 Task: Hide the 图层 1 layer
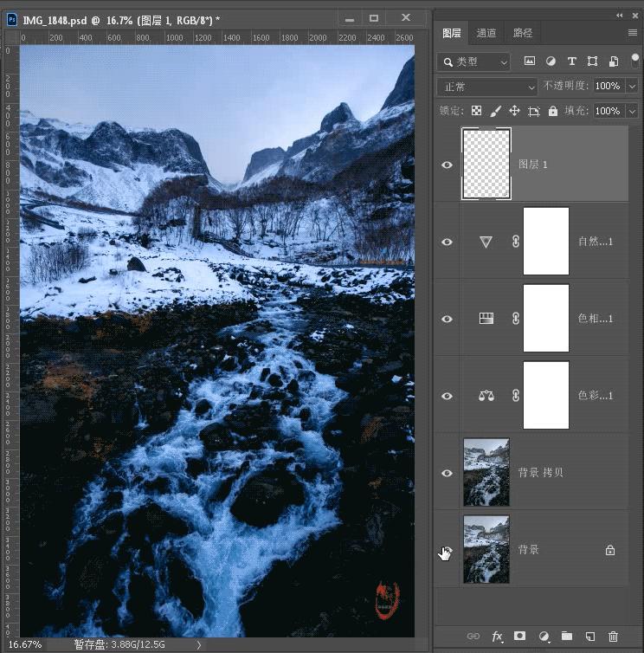(x=448, y=165)
